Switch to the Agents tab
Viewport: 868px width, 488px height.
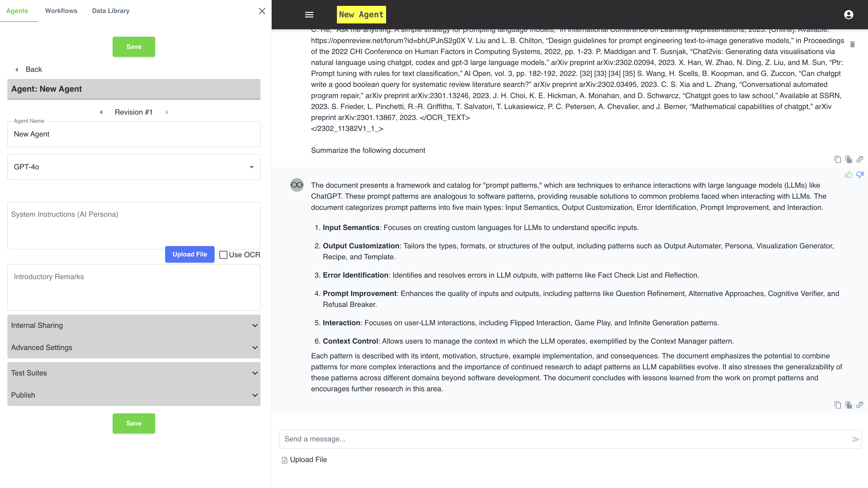tap(17, 11)
